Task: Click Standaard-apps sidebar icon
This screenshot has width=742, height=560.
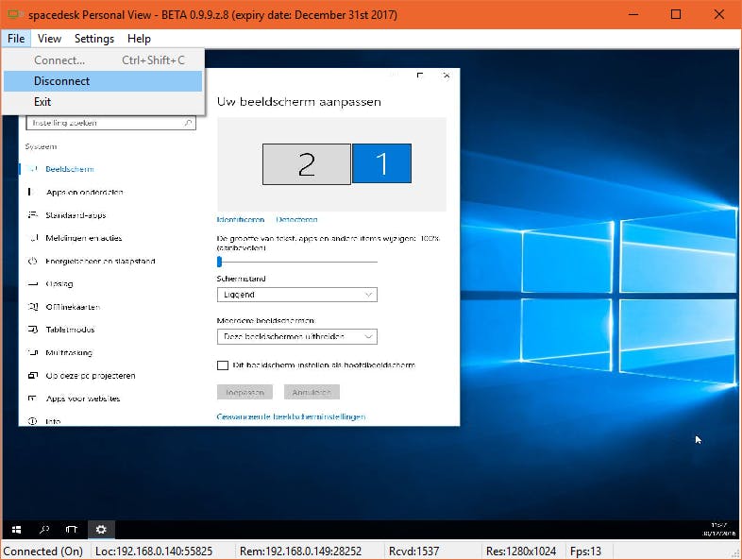Action: pyautogui.click(x=32, y=215)
